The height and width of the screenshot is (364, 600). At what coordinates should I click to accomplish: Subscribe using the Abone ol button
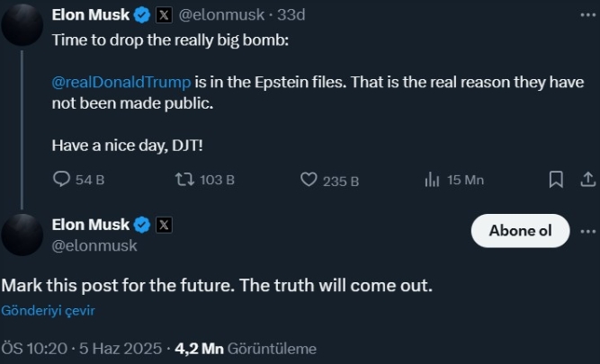(x=521, y=231)
